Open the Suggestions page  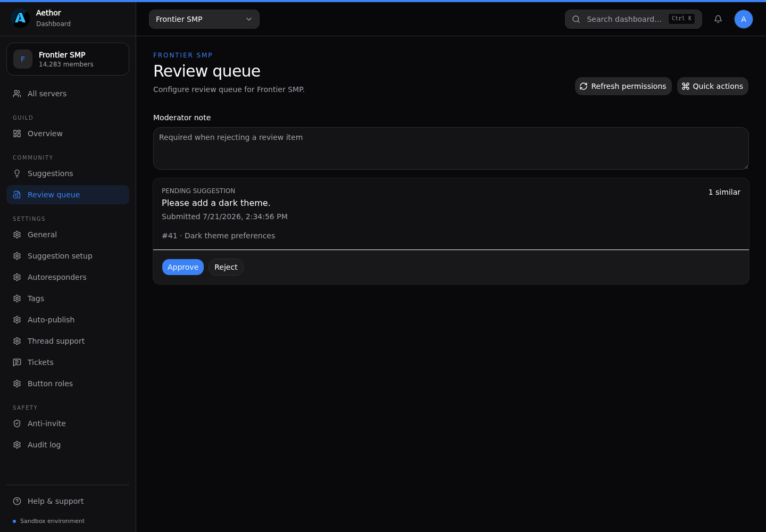pyautogui.click(x=68, y=173)
